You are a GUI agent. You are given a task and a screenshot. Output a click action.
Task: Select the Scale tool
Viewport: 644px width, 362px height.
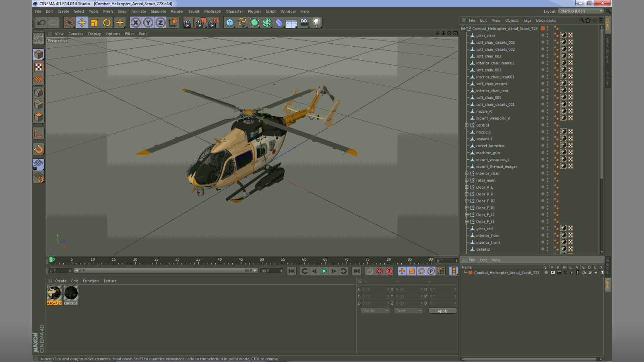(x=94, y=23)
